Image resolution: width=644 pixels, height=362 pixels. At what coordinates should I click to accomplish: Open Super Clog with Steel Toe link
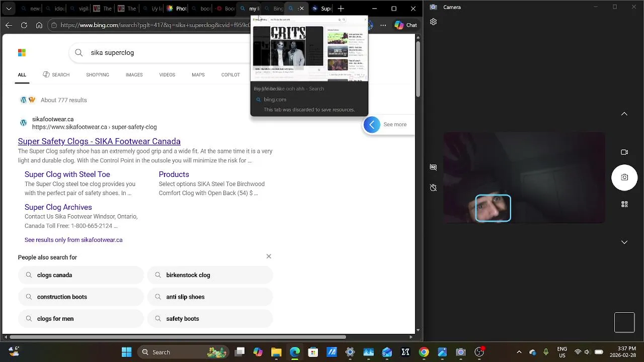67,174
